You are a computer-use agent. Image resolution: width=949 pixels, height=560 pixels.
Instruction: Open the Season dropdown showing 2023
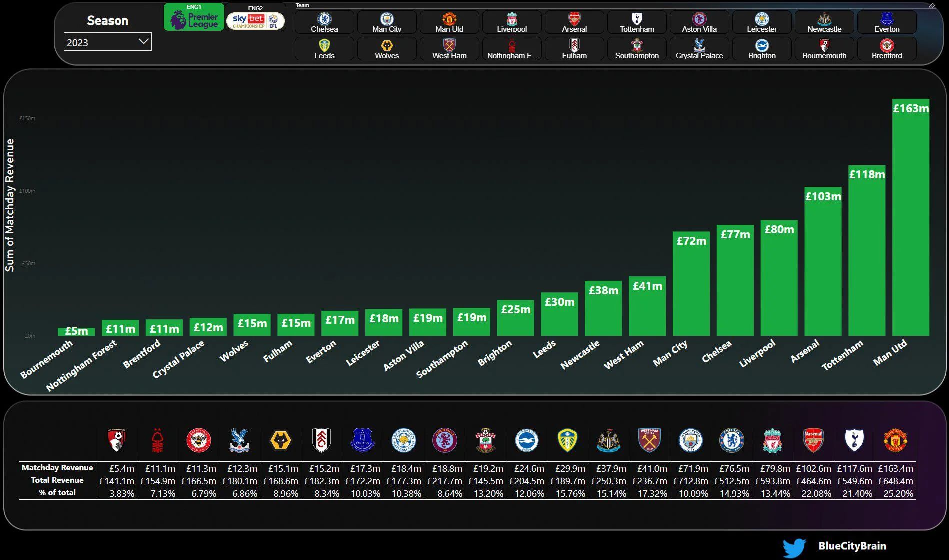[107, 42]
